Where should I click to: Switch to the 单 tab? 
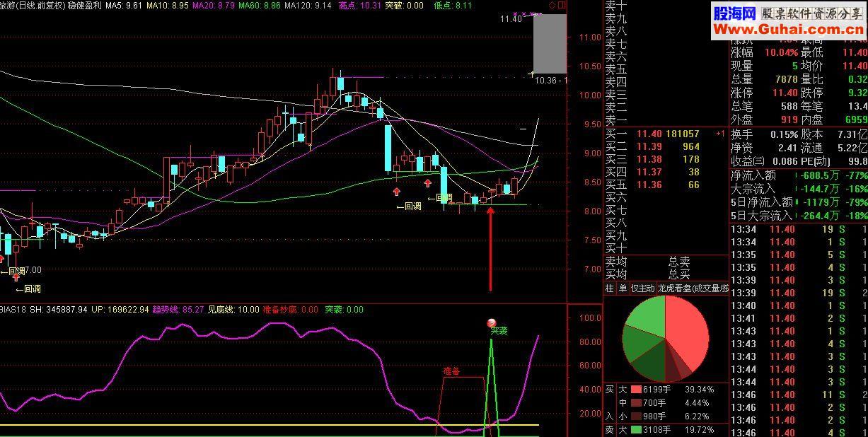pos(623,289)
